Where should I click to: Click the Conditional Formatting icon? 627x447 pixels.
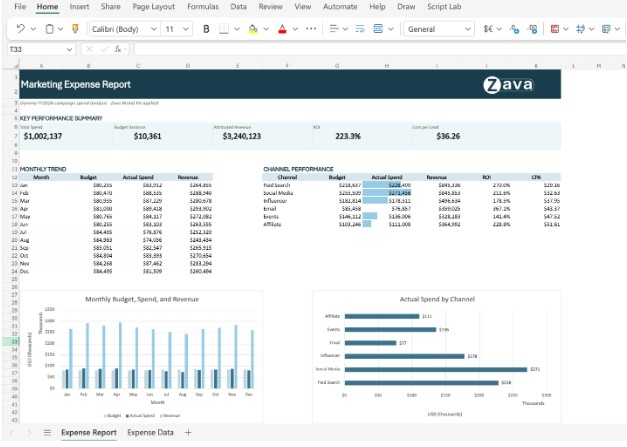pos(555,29)
